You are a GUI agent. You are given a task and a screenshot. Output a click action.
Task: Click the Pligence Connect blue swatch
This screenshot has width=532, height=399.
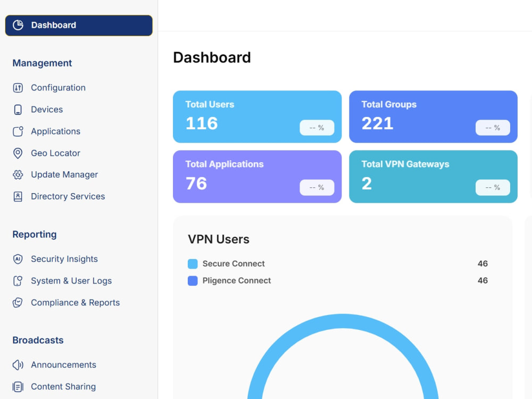point(193,281)
